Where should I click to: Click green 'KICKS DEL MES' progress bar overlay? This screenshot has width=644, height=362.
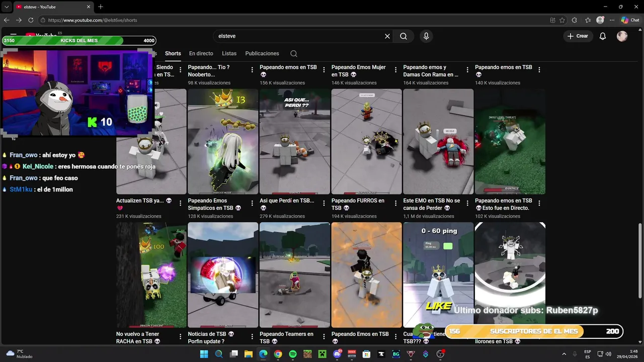coord(79,41)
